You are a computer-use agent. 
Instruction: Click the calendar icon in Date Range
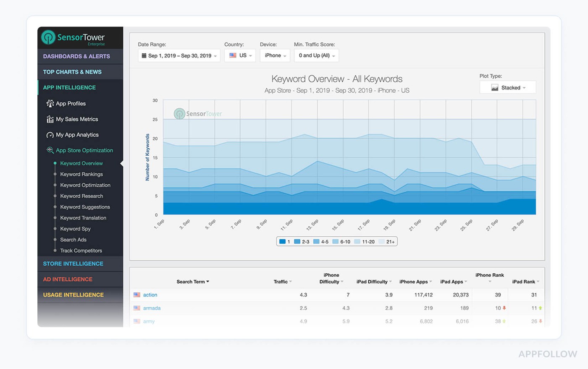click(x=144, y=55)
